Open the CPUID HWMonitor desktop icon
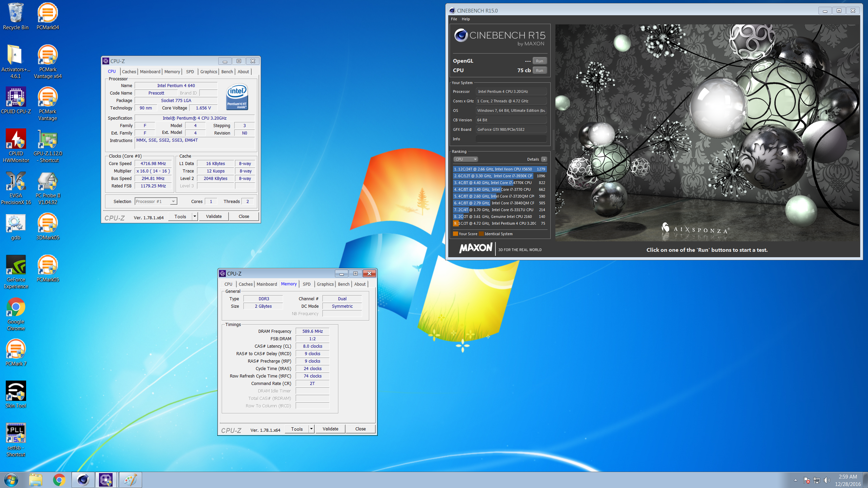Screen dimensions: 868x488 click(x=16, y=146)
